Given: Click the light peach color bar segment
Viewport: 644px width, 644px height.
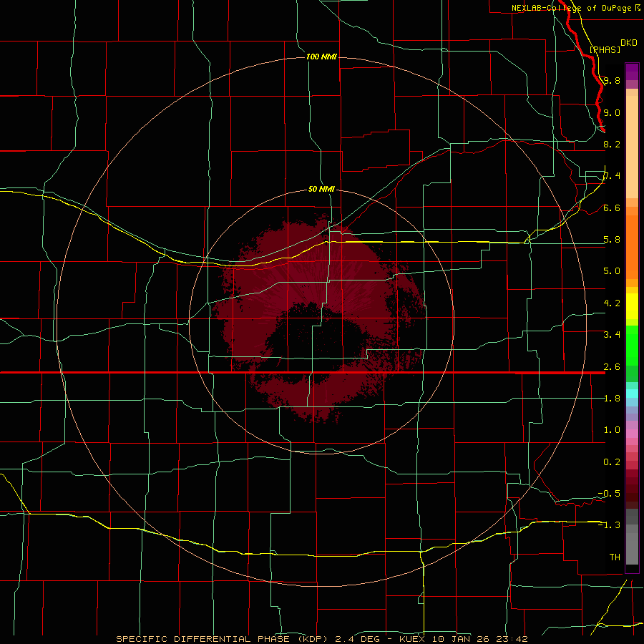Looking at the screenshot, I should tap(632, 147).
